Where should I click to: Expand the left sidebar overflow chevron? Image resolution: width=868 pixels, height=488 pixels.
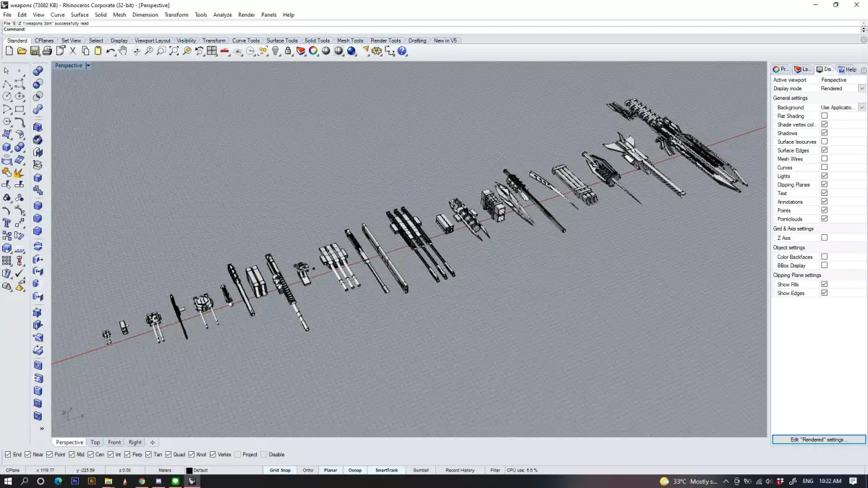[41, 429]
